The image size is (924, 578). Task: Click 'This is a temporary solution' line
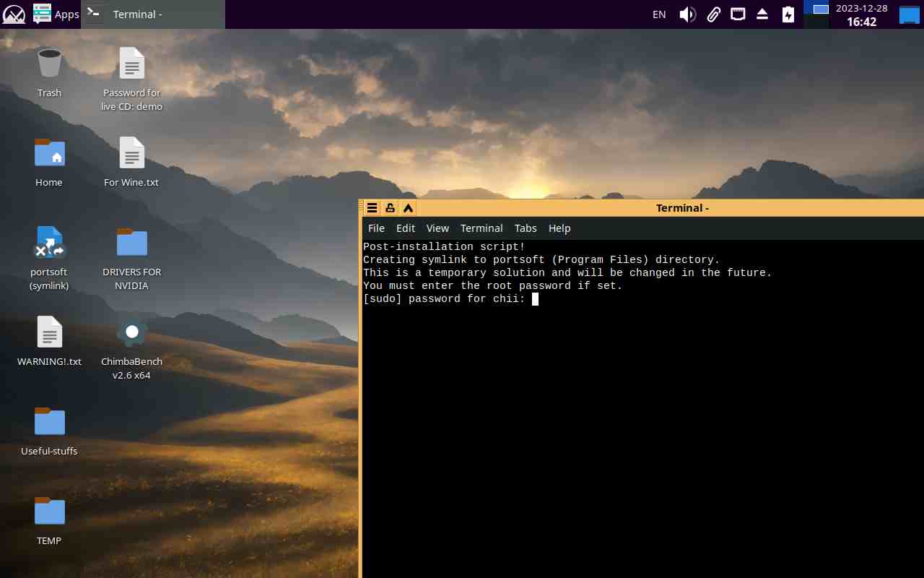pos(567,273)
